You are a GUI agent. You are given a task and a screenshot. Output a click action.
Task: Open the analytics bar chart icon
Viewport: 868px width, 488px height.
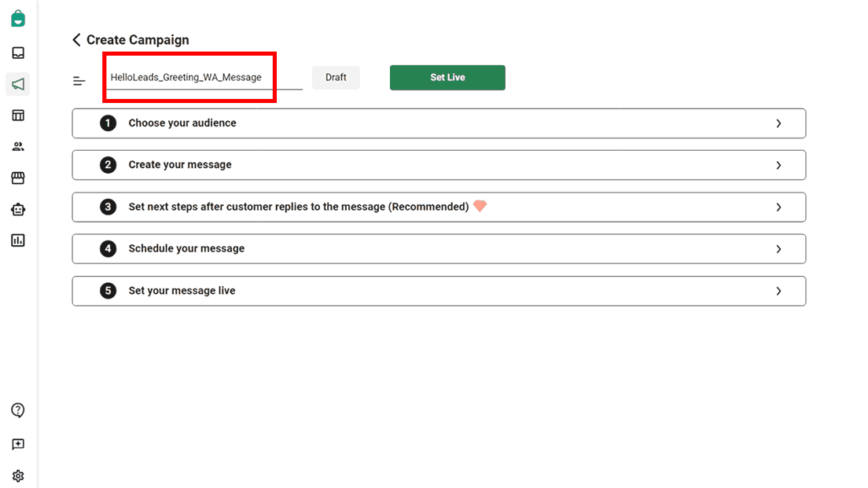click(18, 240)
